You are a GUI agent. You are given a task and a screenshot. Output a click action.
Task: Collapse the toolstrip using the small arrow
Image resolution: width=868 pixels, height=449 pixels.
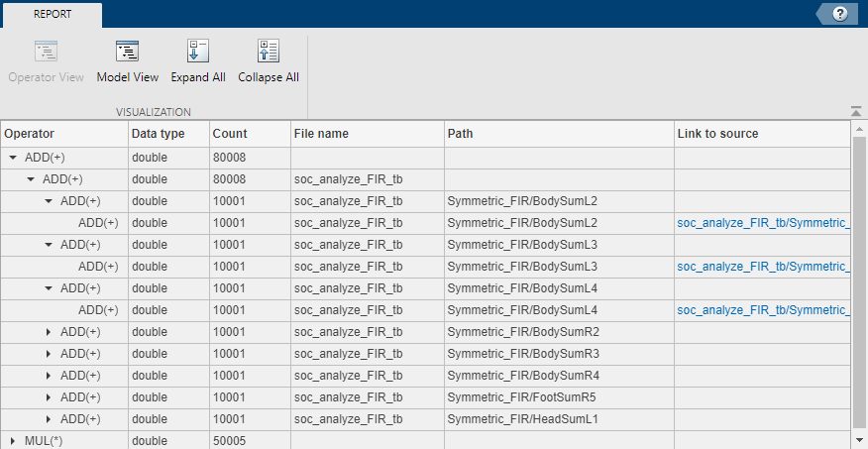[855, 111]
